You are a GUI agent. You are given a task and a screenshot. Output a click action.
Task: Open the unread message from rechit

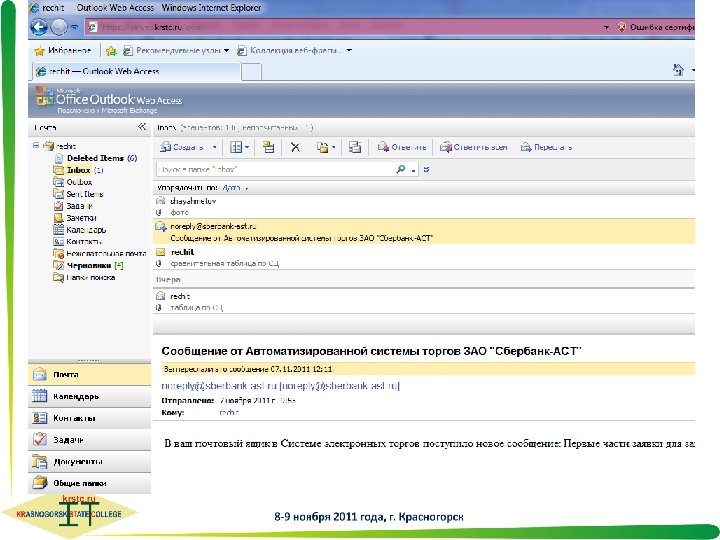423,258
